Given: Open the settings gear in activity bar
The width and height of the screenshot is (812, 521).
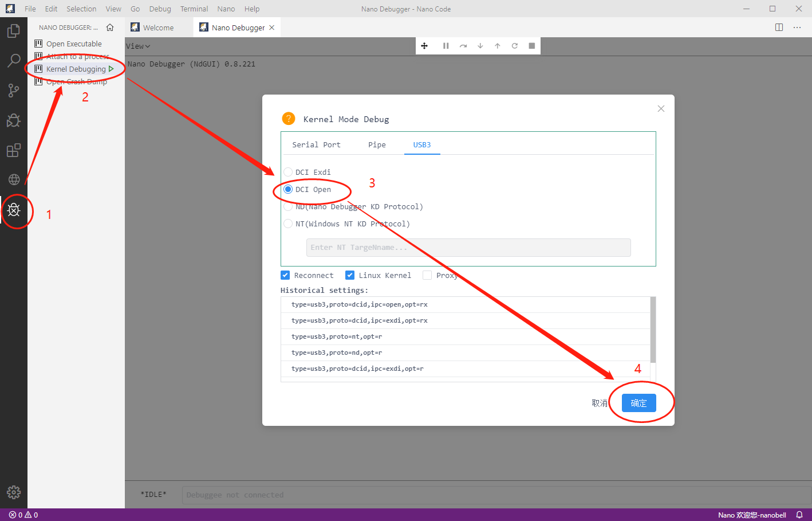Looking at the screenshot, I should [x=14, y=492].
